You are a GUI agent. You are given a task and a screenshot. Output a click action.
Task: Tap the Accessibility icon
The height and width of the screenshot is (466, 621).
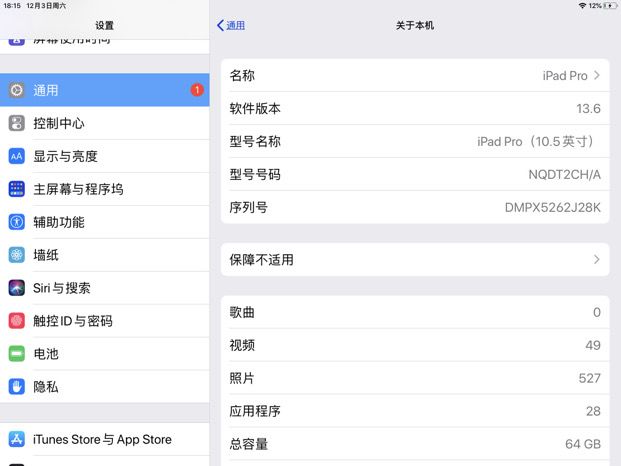16,222
